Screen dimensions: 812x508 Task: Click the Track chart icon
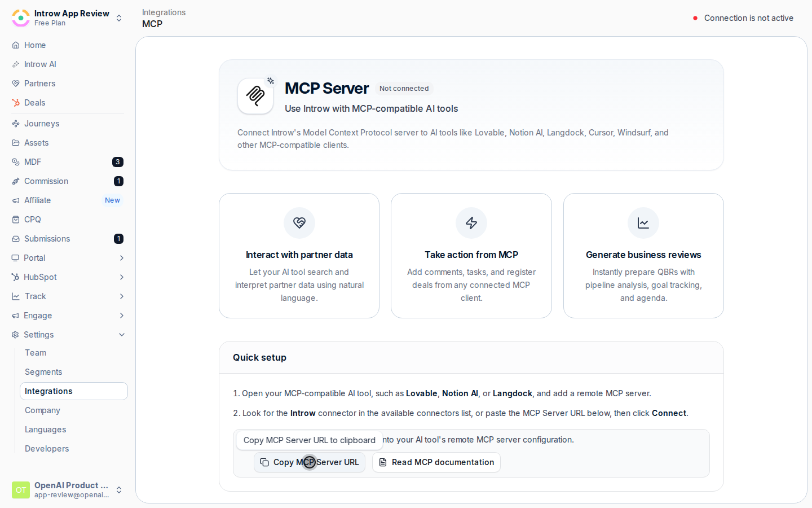click(15, 296)
